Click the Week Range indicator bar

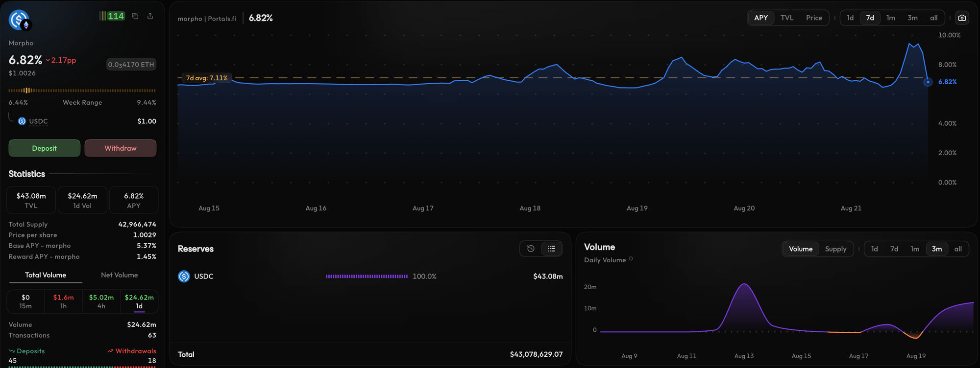[x=82, y=91]
